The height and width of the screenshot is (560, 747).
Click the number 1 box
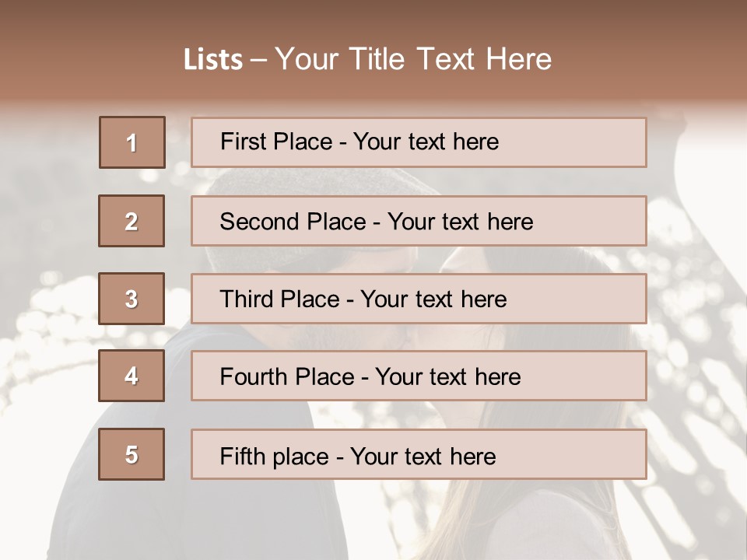[132, 142]
